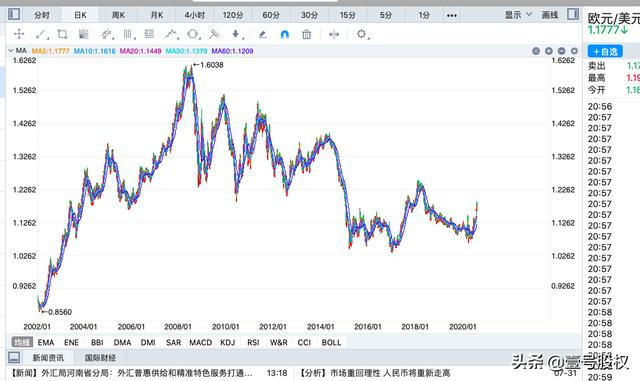Open the 新闻资讯 news tab
The height and width of the screenshot is (381, 640).
pos(48,358)
